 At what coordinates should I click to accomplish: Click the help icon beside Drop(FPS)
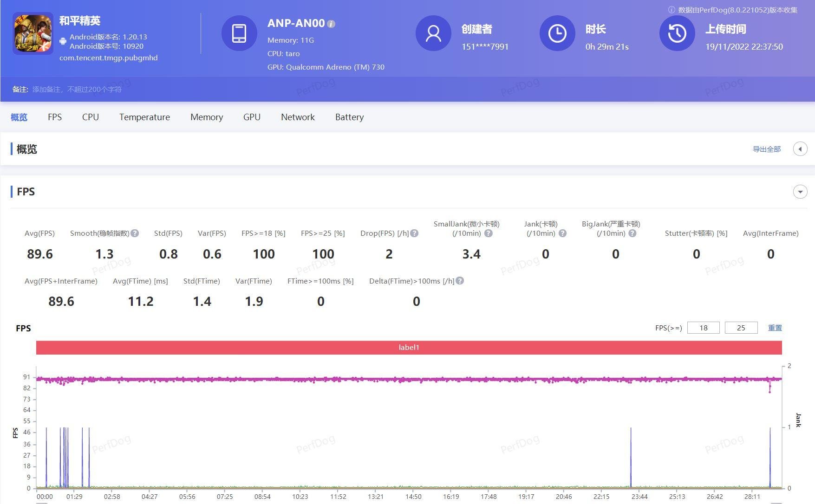click(x=415, y=233)
